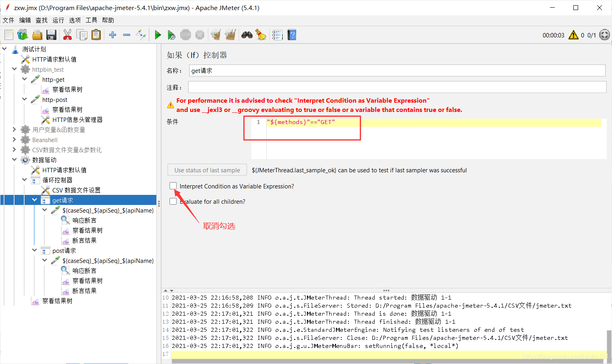Click into the empty 注释 comment field

click(397, 87)
